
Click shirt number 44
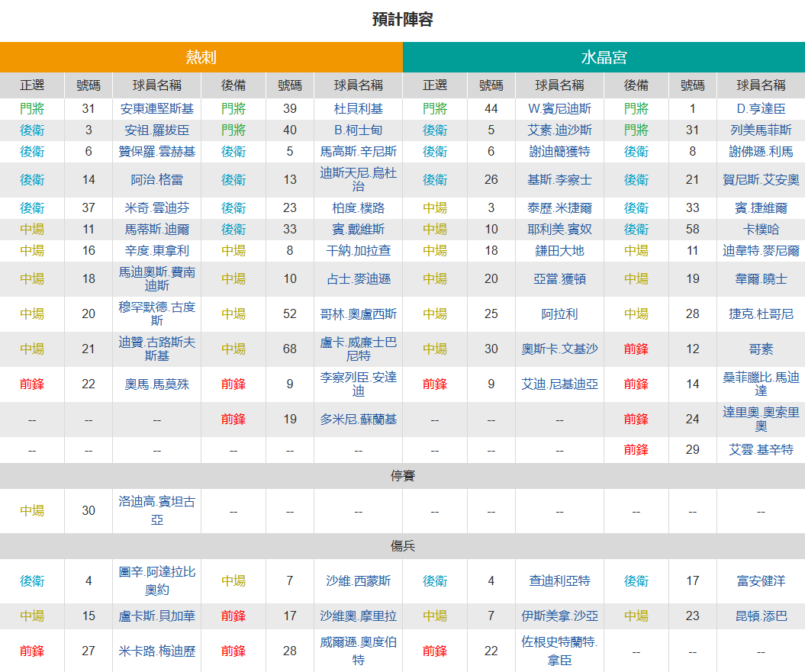(491, 109)
